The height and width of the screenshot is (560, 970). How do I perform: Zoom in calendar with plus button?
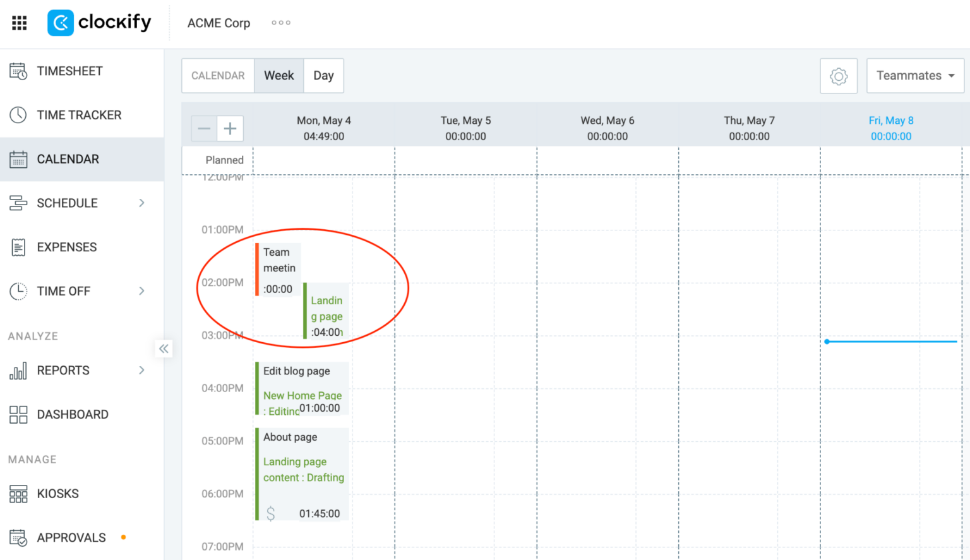coord(231,129)
